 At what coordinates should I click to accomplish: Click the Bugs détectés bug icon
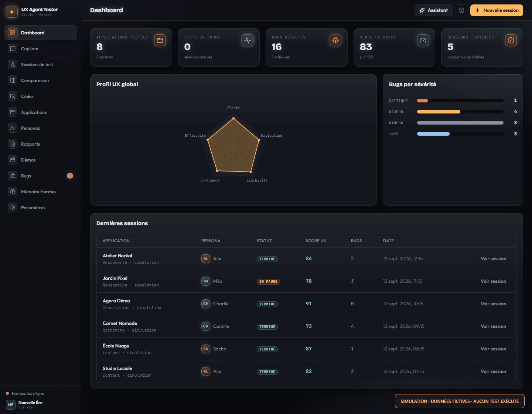(335, 40)
